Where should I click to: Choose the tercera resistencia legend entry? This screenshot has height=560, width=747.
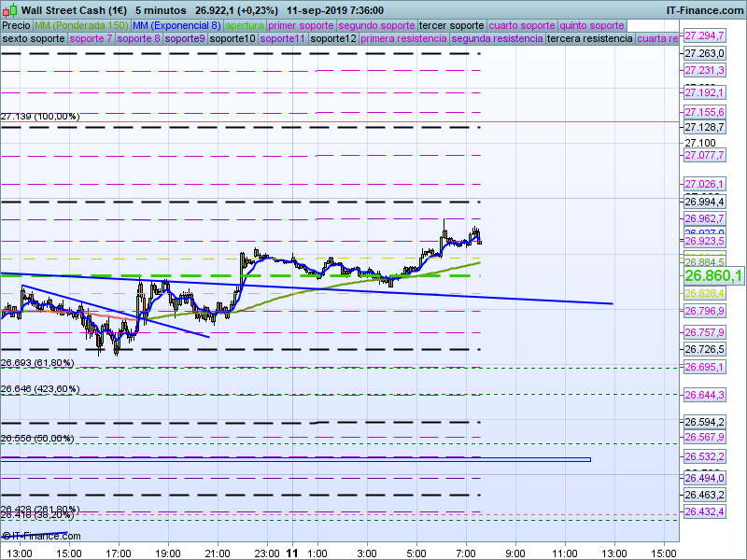point(590,38)
